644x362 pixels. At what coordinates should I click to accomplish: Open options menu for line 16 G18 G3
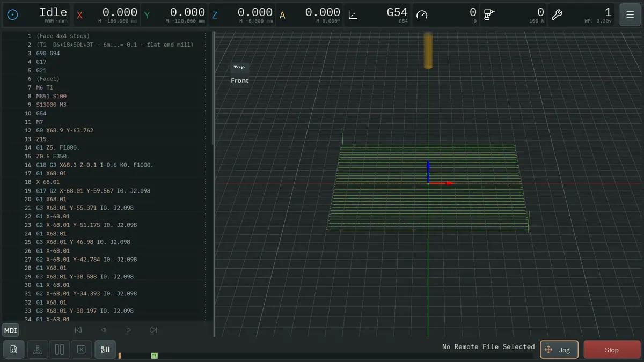(x=206, y=165)
